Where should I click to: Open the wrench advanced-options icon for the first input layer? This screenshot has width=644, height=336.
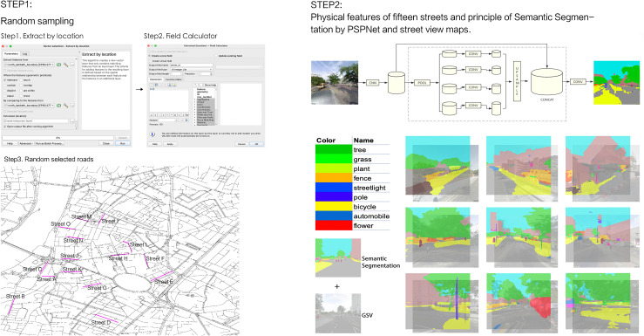coord(65,65)
